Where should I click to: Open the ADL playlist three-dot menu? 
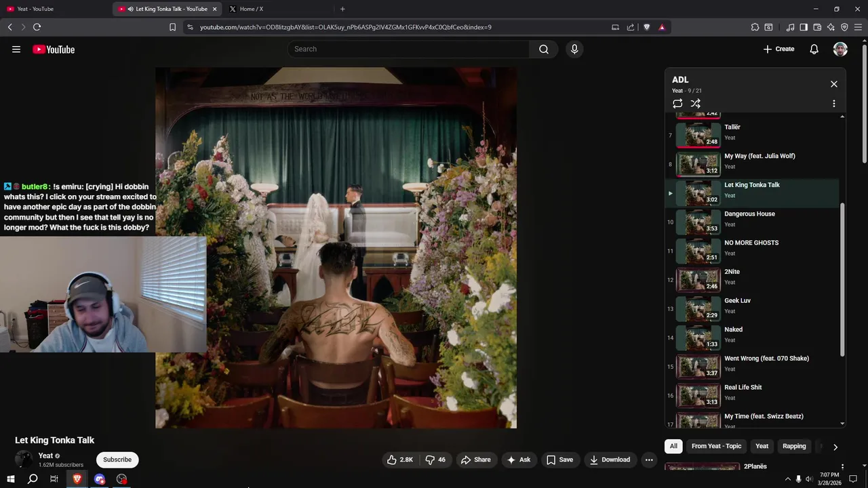click(834, 104)
